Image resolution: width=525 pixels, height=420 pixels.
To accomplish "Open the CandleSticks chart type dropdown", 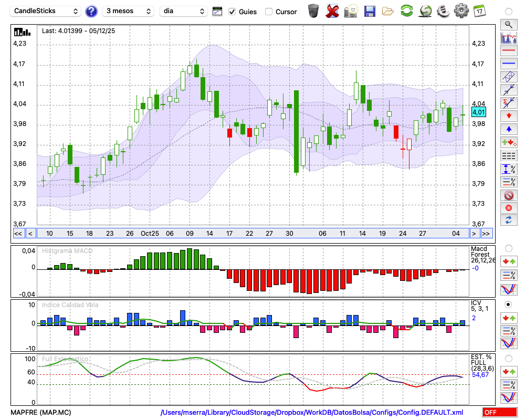I will (46, 11).
